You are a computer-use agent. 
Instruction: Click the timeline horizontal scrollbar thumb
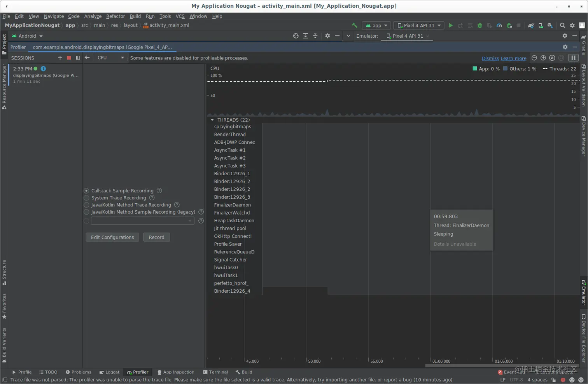502,366
